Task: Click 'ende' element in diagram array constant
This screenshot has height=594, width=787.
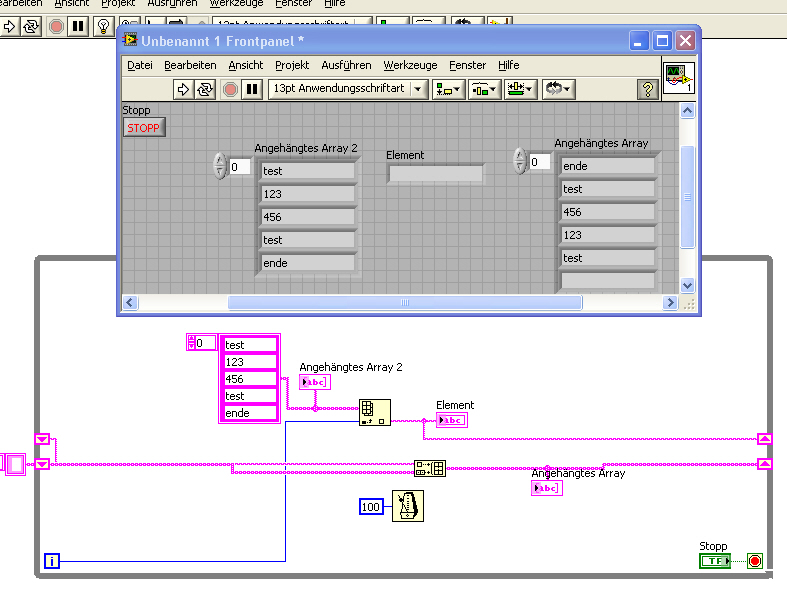Action: point(249,413)
